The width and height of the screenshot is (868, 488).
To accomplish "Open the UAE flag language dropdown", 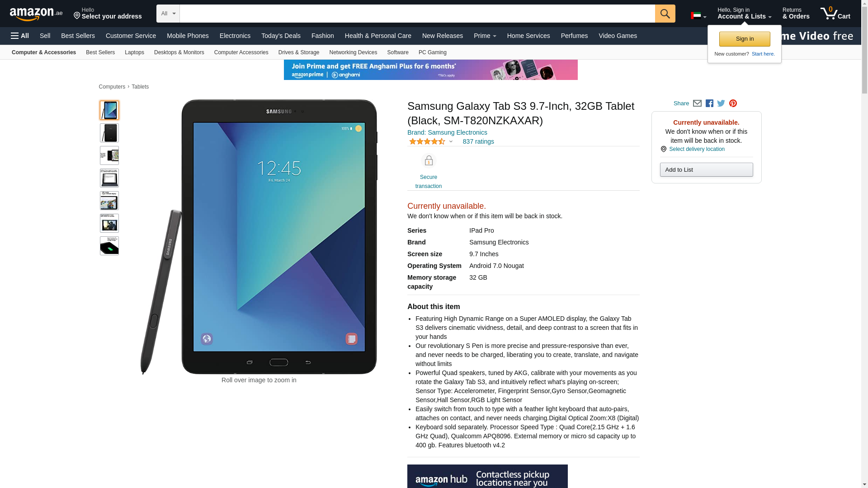I will [698, 16].
